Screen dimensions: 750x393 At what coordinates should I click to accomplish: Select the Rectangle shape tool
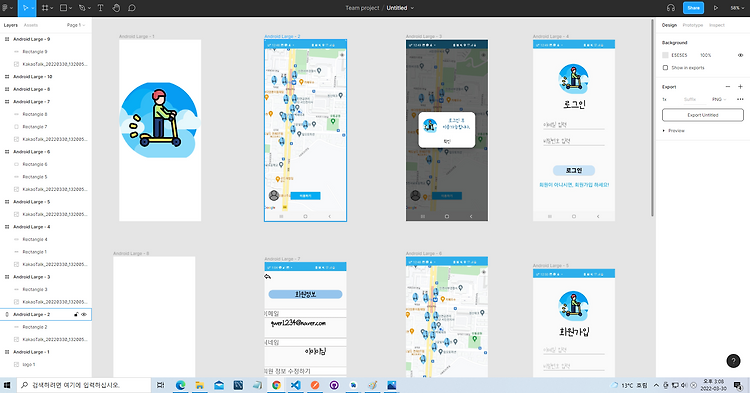click(63, 8)
